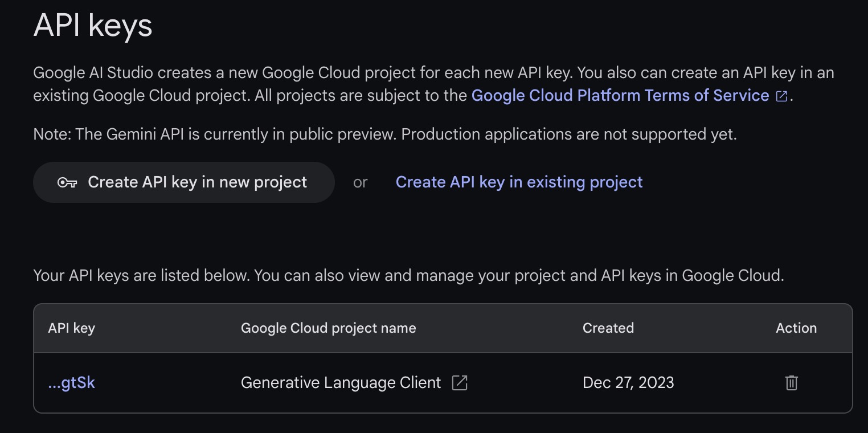Click the Gemini API public preview note
868x433 pixels.
click(x=384, y=134)
